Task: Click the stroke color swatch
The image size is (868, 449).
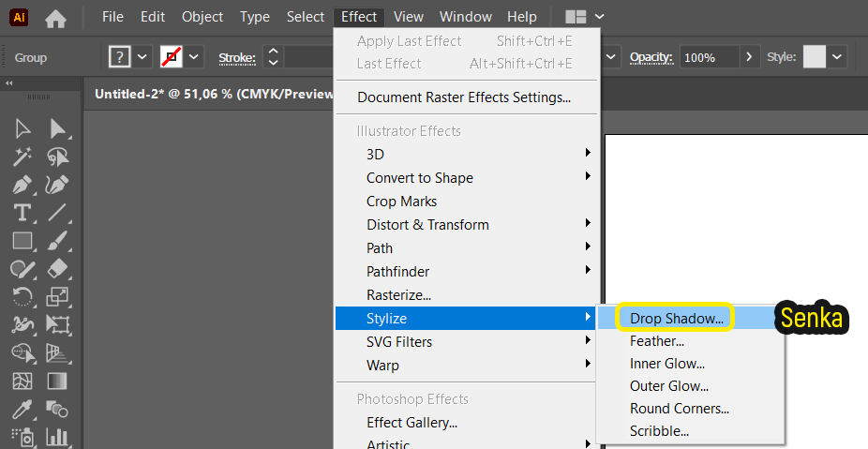Action: tap(172, 57)
